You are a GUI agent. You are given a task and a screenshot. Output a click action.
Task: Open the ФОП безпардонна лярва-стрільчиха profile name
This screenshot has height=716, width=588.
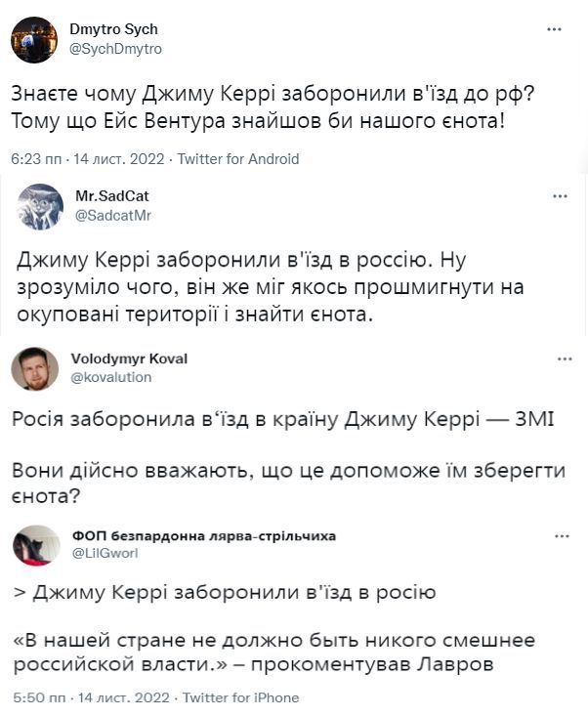204,536
